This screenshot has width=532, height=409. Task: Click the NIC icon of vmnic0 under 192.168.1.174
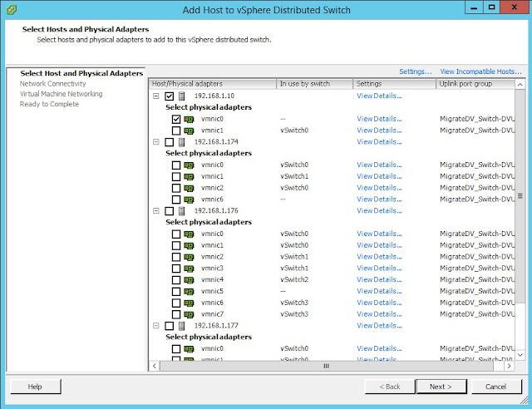click(x=189, y=165)
